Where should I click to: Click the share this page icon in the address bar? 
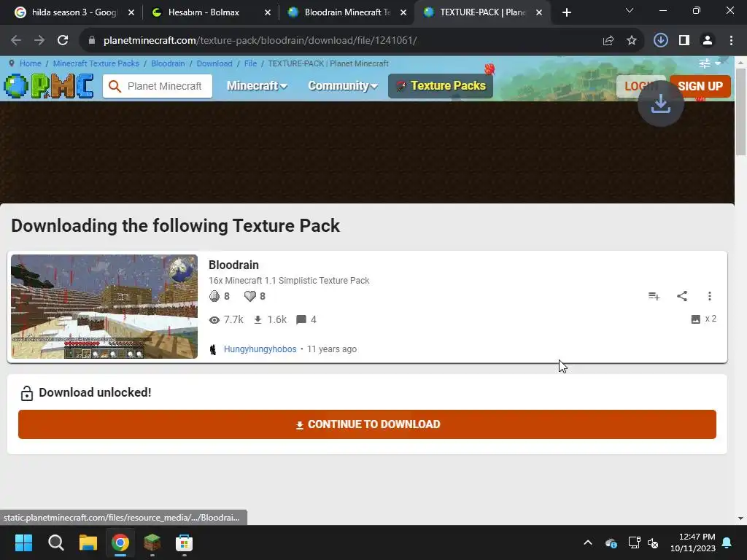point(608,41)
